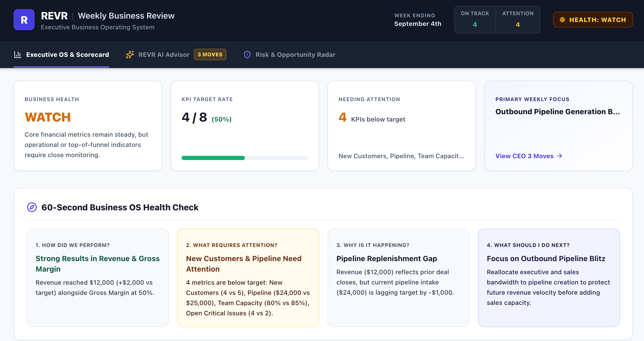Click the Pipeline Replenishment Gap heading
644x341 pixels.
click(x=387, y=258)
